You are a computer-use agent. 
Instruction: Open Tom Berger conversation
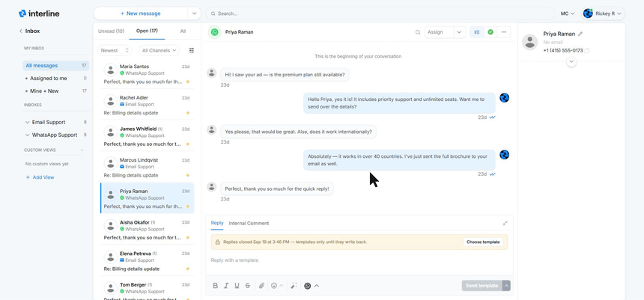click(x=147, y=289)
